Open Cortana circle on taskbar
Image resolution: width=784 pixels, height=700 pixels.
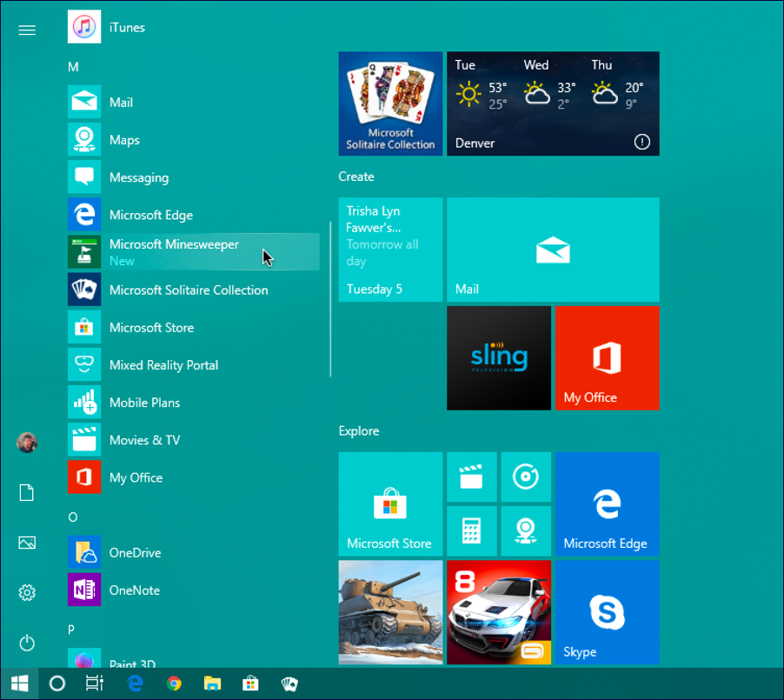coord(57,683)
